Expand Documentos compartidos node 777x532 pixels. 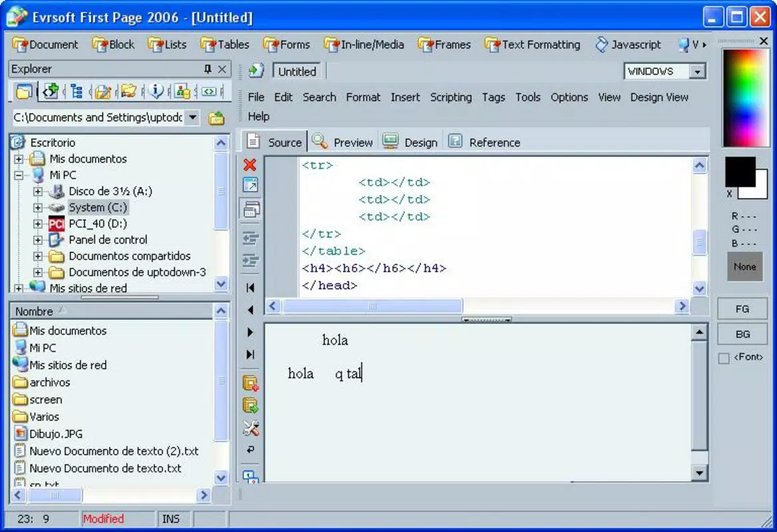[38, 256]
